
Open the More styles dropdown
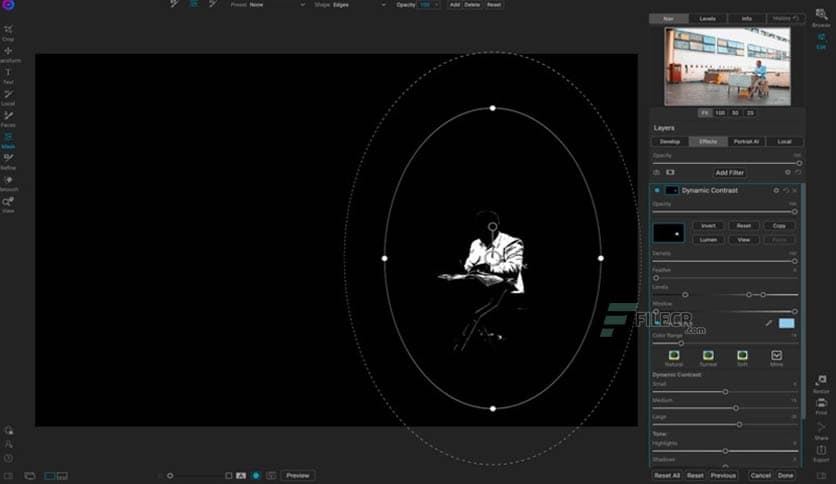click(777, 356)
